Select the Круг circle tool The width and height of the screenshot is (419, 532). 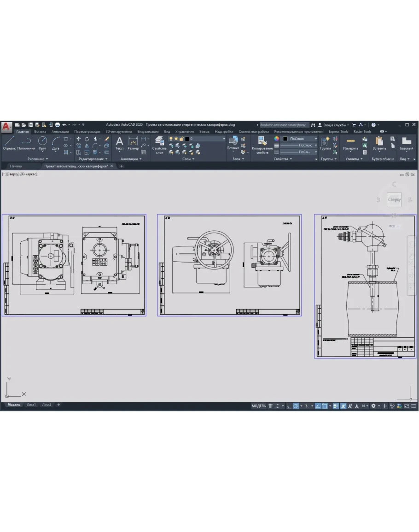(x=42, y=143)
